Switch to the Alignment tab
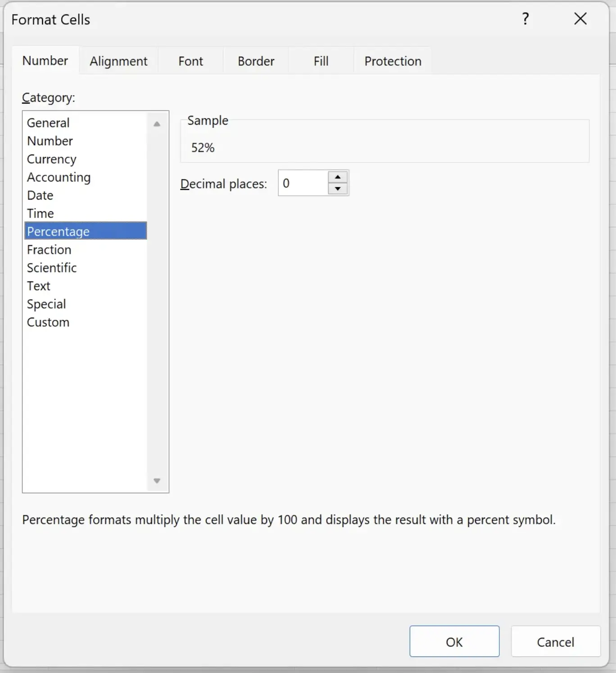This screenshot has height=673, width=616. [118, 61]
